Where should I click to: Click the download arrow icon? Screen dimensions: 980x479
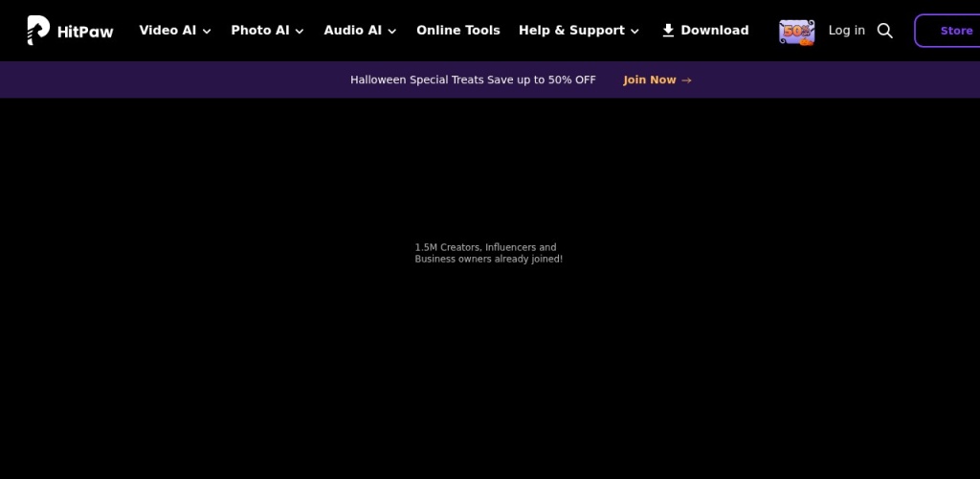click(x=668, y=31)
